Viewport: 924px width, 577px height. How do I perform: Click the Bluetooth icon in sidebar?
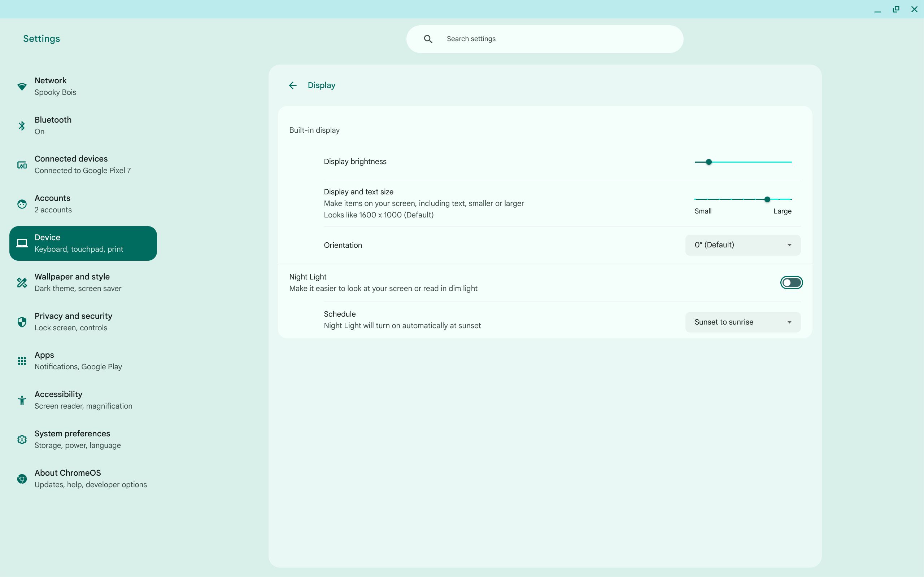(x=22, y=125)
